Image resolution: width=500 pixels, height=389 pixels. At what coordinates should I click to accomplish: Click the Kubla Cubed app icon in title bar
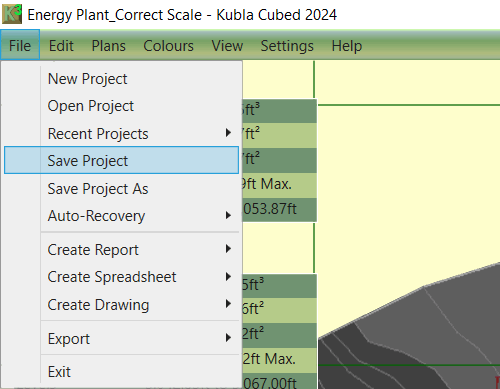[x=12, y=14]
